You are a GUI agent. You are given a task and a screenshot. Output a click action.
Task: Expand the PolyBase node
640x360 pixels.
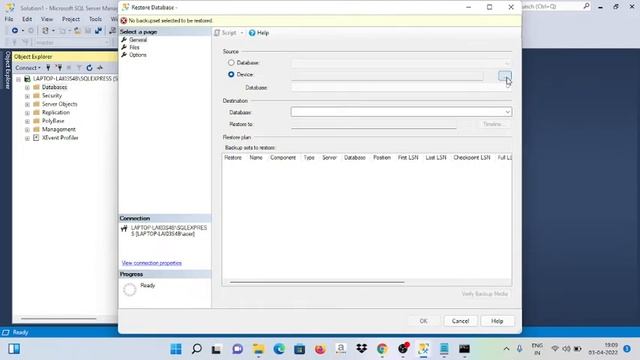pos(27,121)
